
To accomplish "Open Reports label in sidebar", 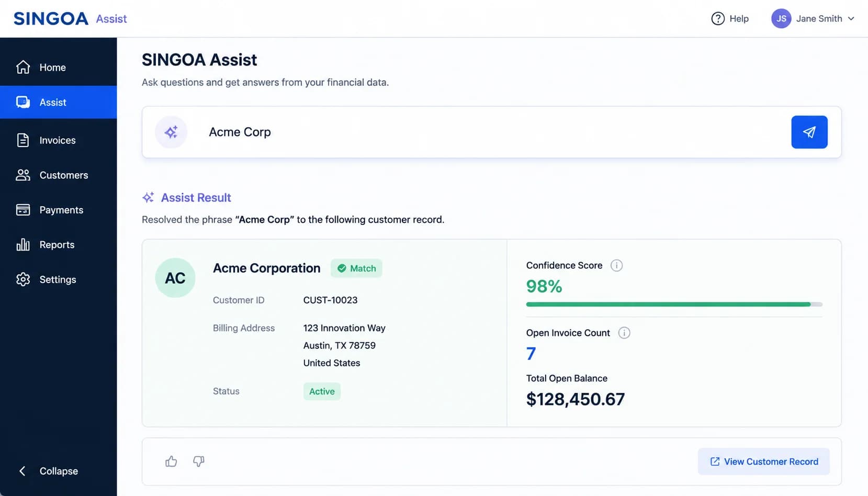I will 57,245.
